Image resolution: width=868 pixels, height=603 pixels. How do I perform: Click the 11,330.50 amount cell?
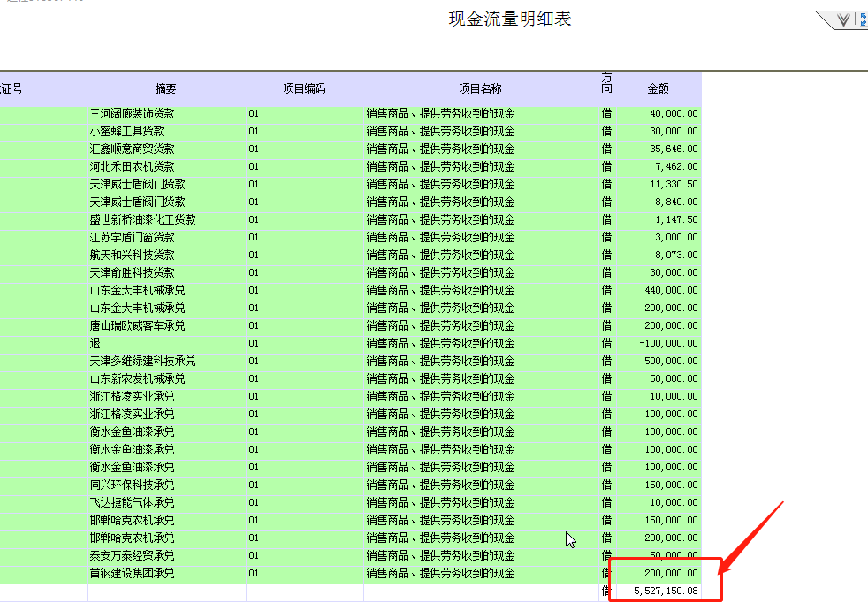coord(659,185)
